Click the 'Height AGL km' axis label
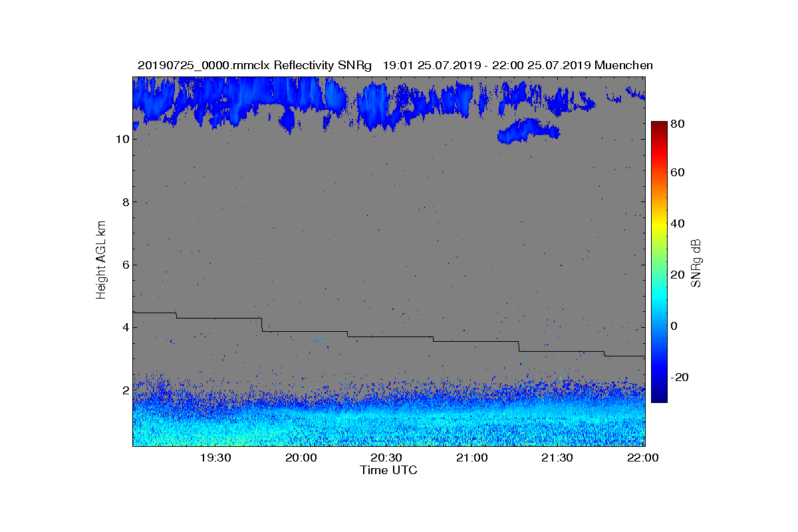 pos(101,261)
